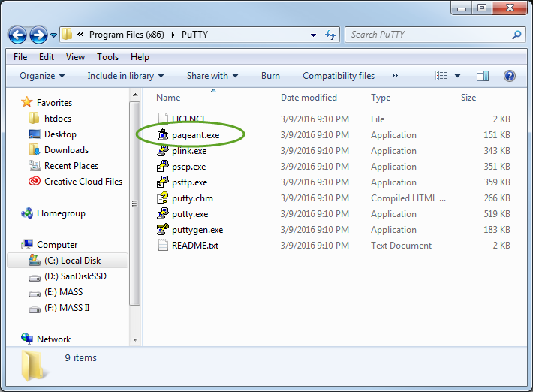This screenshot has height=392, width=533.
Task: Select the (D:) SanDiskSSD drive
Action: [75, 276]
